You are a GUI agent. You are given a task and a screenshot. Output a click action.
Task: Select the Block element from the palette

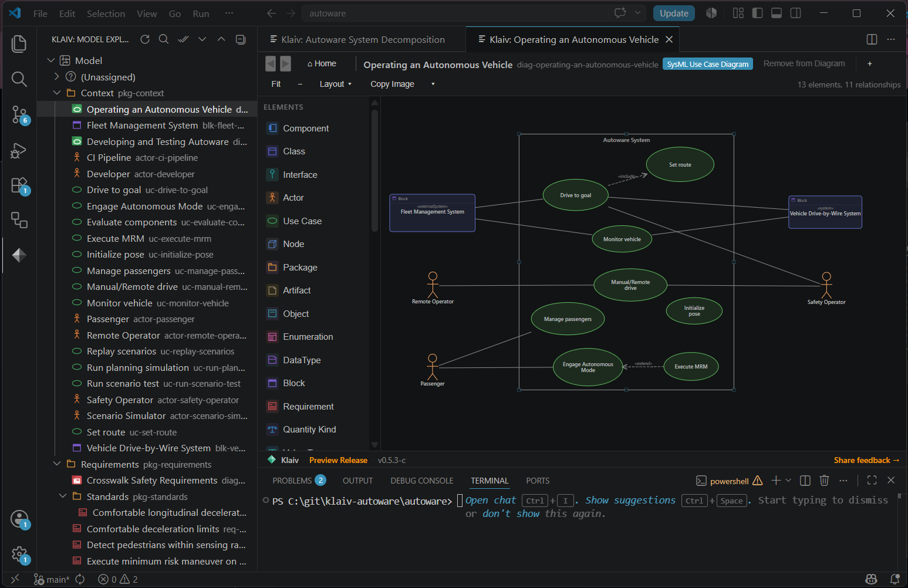(286, 383)
